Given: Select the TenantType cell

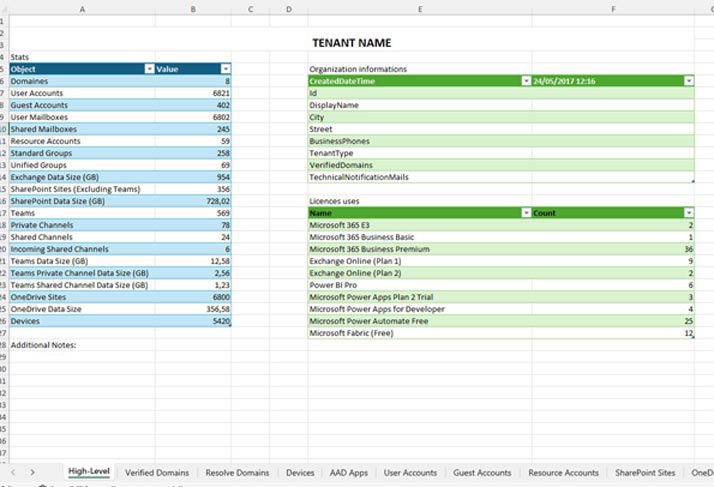Looking at the screenshot, I should point(420,153).
